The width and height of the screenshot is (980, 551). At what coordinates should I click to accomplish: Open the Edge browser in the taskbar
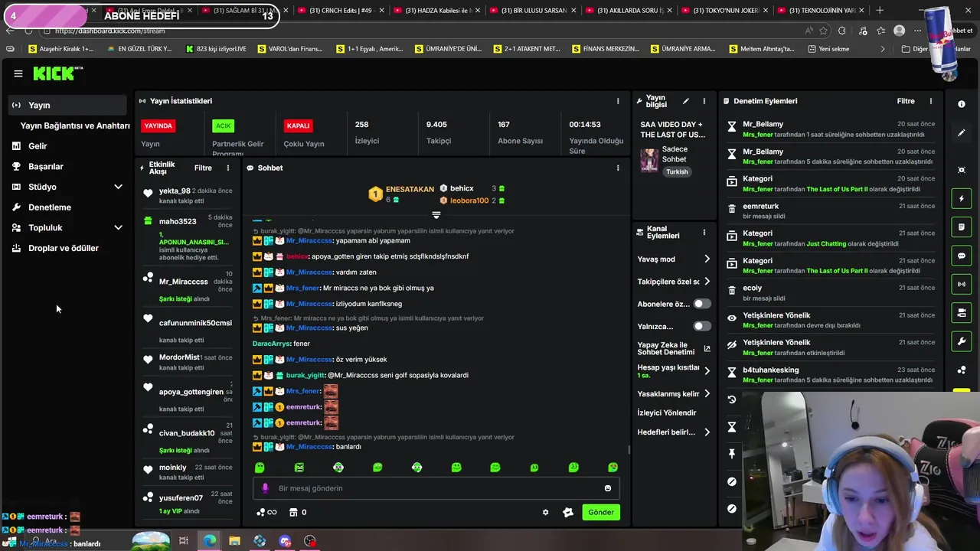(210, 541)
